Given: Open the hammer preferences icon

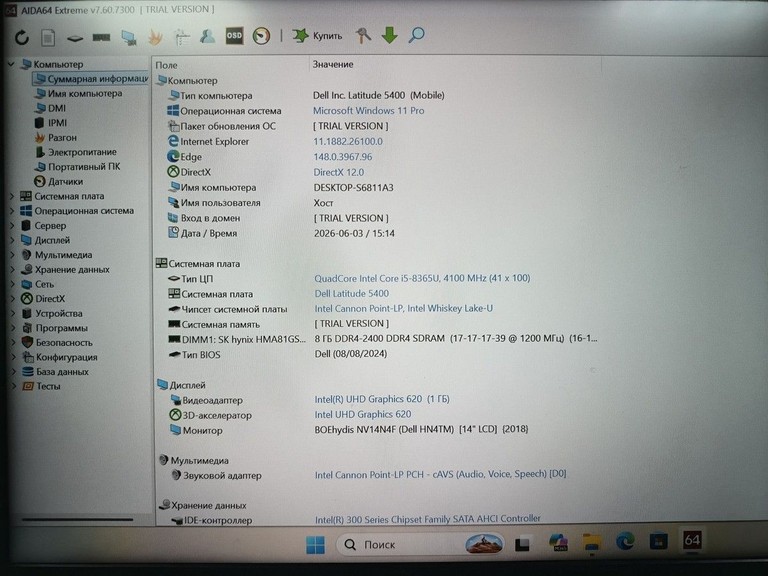Looking at the screenshot, I should point(363,35).
